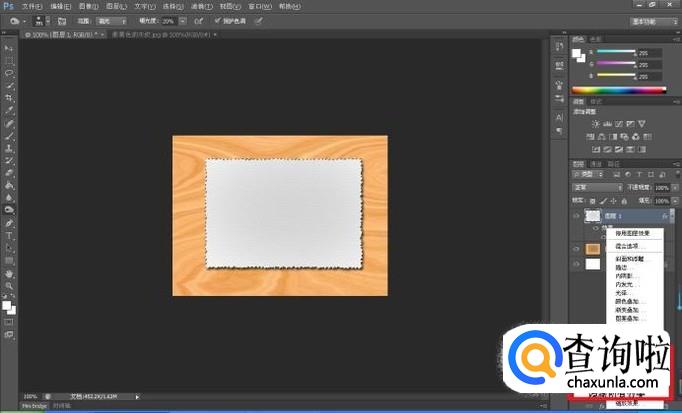The width and height of the screenshot is (682, 413).
Task: Hide the wood texture layer's visibility eye
Action: point(577,248)
